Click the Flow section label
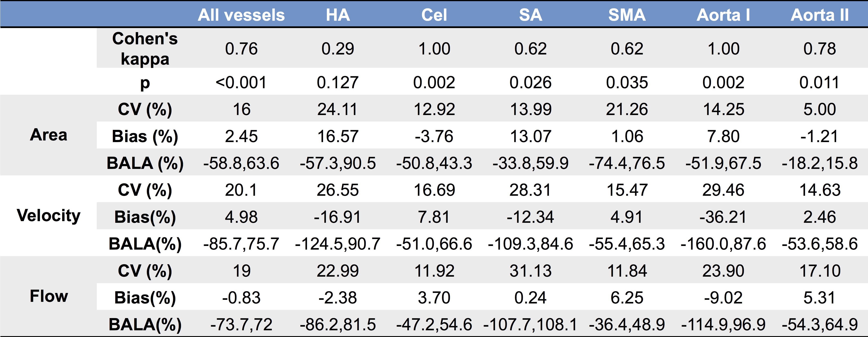The height and width of the screenshot is (337, 868). 49,296
